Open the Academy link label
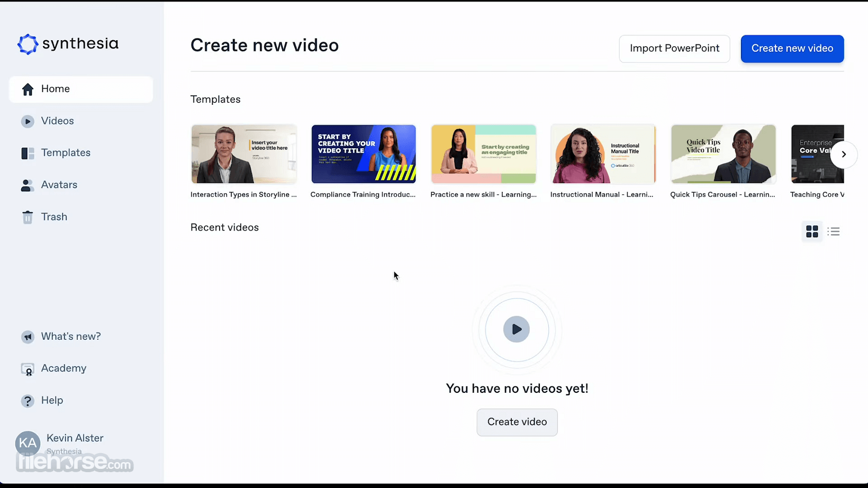The width and height of the screenshot is (868, 488). [x=64, y=368]
